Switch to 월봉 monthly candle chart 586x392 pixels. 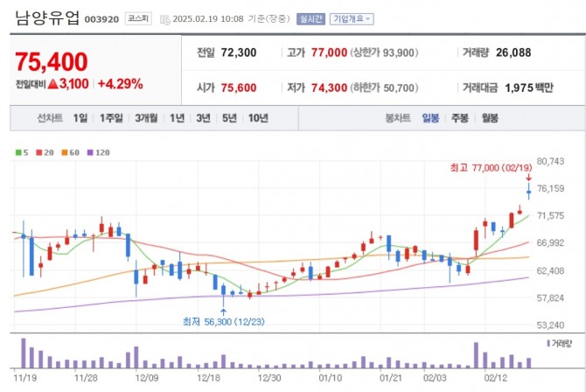click(x=490, y=118)
